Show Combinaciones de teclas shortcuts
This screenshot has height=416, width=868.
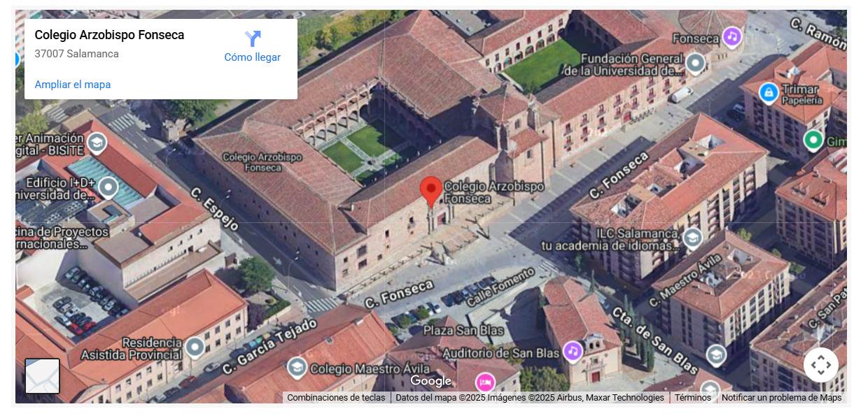[x=336, y=398]
